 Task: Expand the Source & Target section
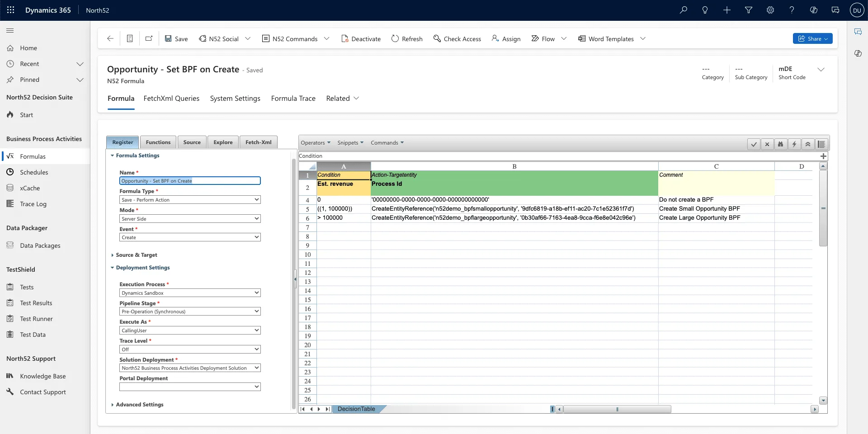[x=134, y=255]
